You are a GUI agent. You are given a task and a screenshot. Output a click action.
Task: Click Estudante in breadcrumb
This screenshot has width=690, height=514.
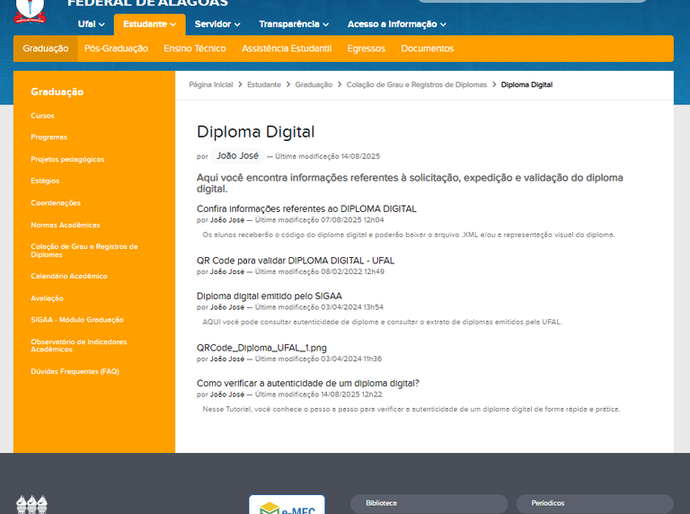point(264,84)
